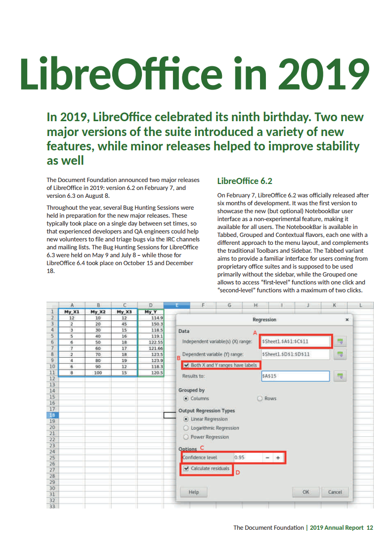Click the Confidence level value field
The width and height of the screenshot is (392, 555).
[x=246, y=458]
